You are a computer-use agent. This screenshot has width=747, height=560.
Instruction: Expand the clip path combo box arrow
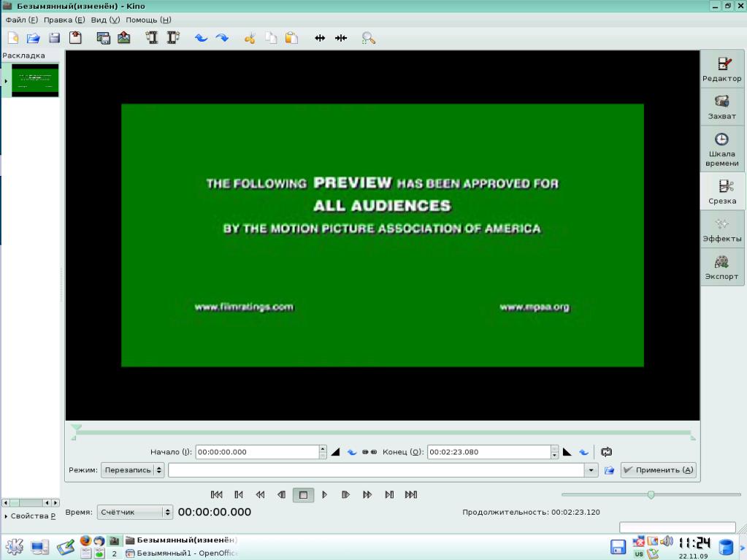pyautogui.click(x=591, y=470)
